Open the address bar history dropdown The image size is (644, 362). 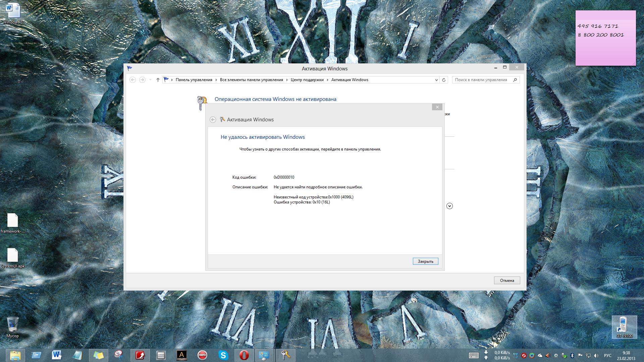[436, 80]
